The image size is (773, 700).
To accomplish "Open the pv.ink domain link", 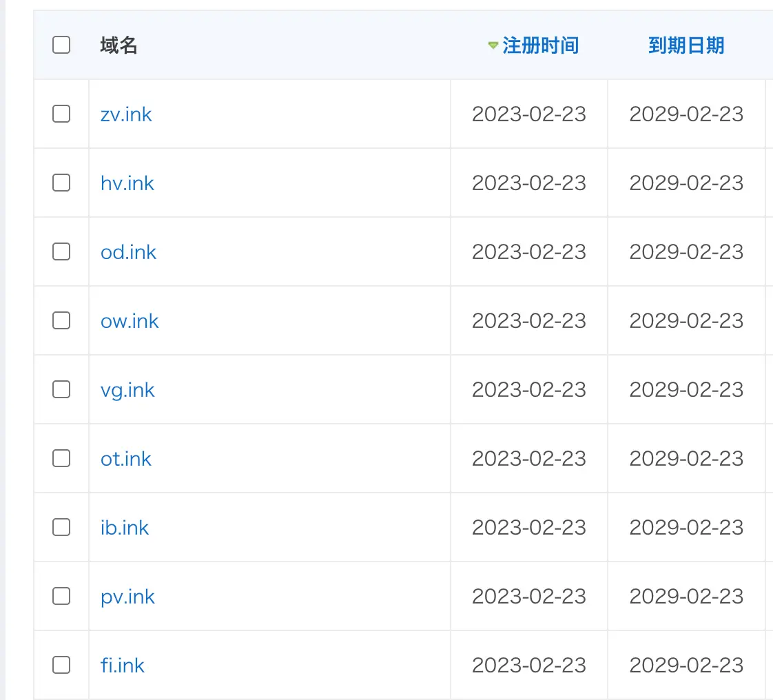I will tap(127, 597).
